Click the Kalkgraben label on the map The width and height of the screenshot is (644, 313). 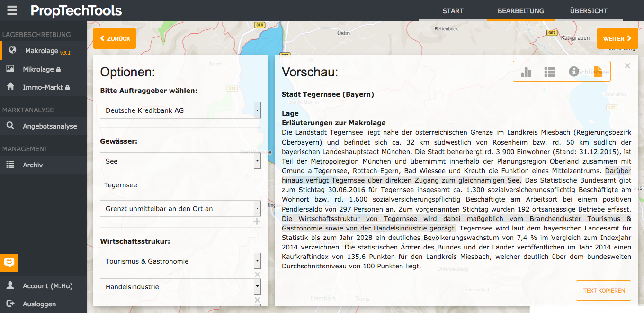coord(575,38)
